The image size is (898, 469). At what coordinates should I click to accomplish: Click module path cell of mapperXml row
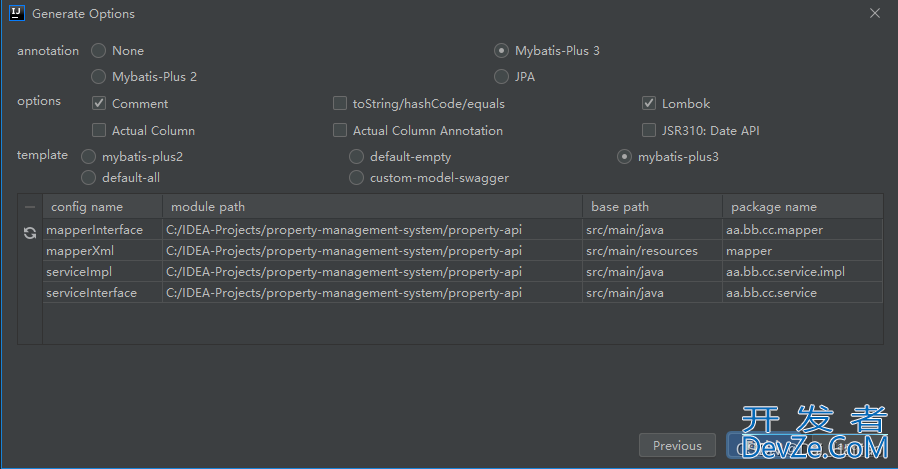point(372,251)
